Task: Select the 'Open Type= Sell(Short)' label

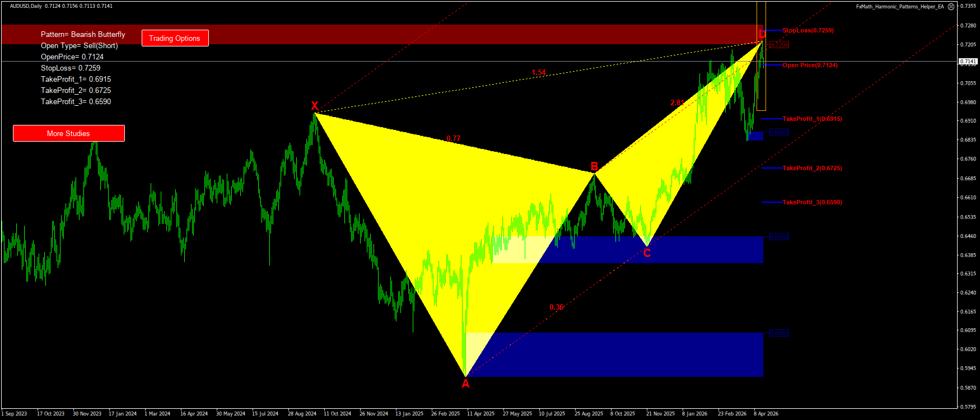Action: [80, 45]
